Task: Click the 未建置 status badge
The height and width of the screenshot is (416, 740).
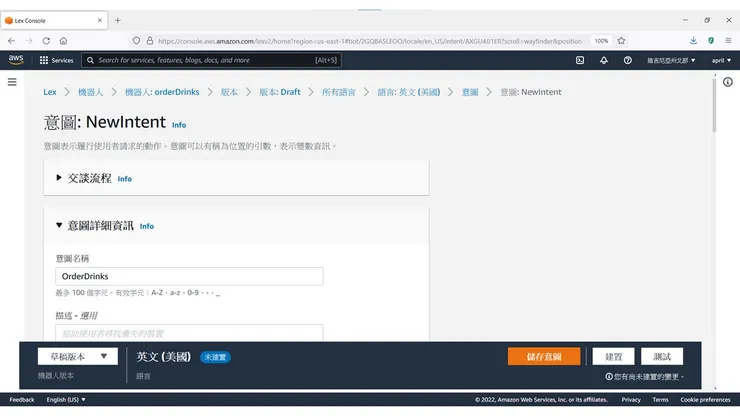Action: point(215,357)
